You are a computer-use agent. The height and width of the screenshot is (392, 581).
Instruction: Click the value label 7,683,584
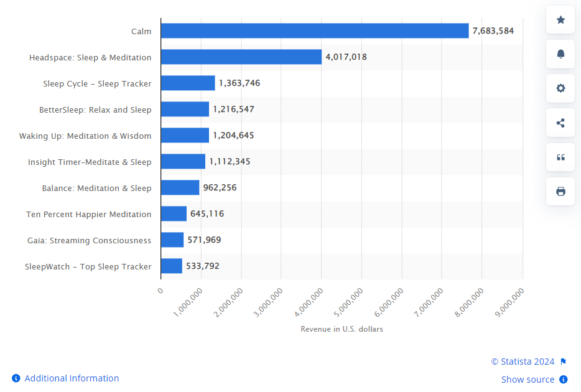click(493, 30)
